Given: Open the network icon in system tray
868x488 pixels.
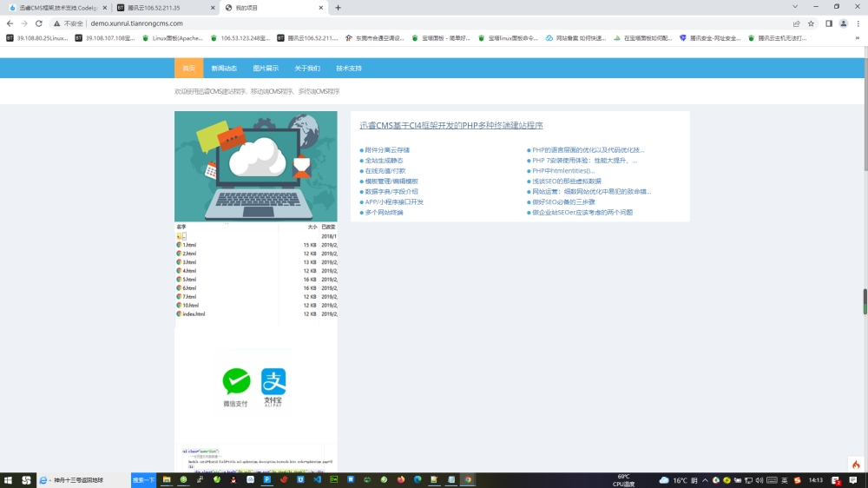Looking at the screenshot, I should [x=748, y=480].
